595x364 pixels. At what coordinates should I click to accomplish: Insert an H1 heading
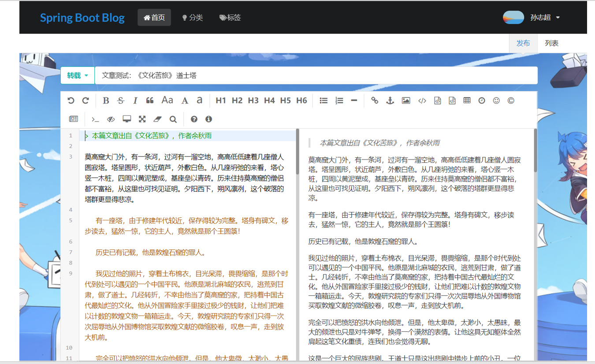pos(221,100)
